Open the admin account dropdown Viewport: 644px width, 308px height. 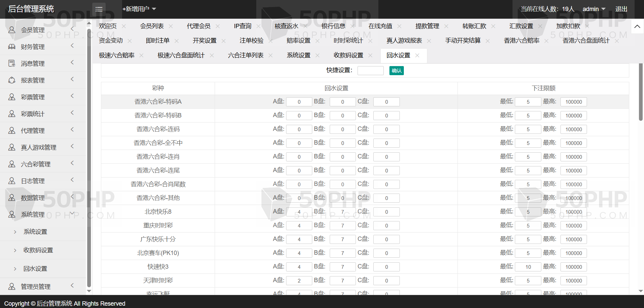pos(593,9)
